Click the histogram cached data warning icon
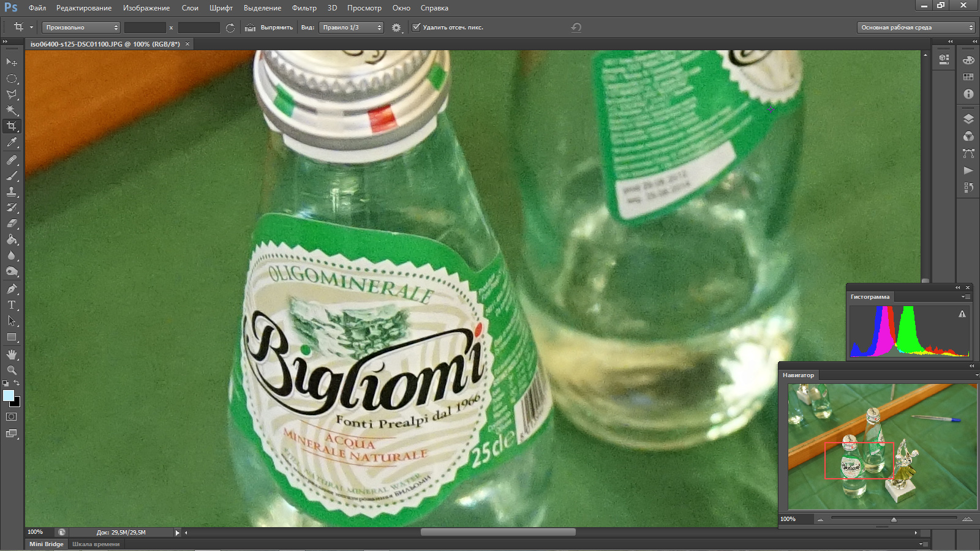This screenshot has width=980, height=551. pyautogui.click(x=962, y=314)
